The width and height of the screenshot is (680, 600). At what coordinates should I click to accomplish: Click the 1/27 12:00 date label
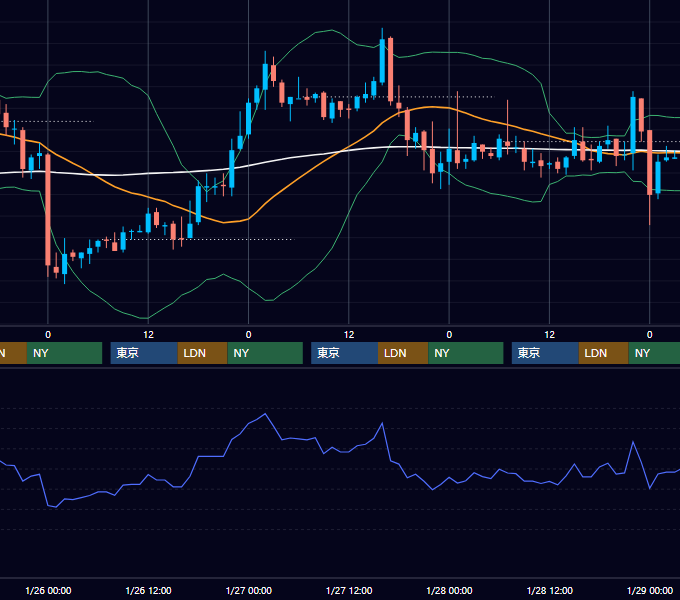349,590
